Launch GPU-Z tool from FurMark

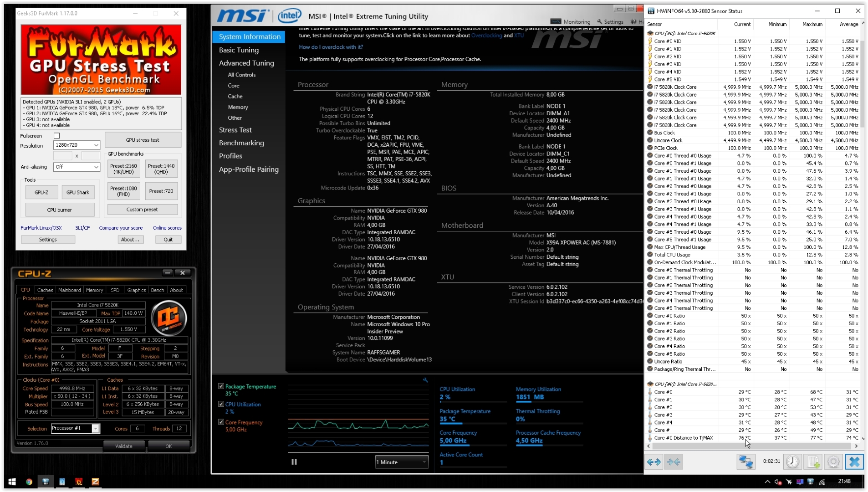(x=41, y=192)
